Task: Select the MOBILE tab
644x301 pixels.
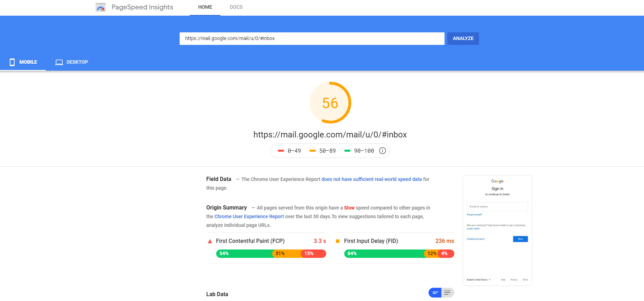Action: click(x=23, y=62)
